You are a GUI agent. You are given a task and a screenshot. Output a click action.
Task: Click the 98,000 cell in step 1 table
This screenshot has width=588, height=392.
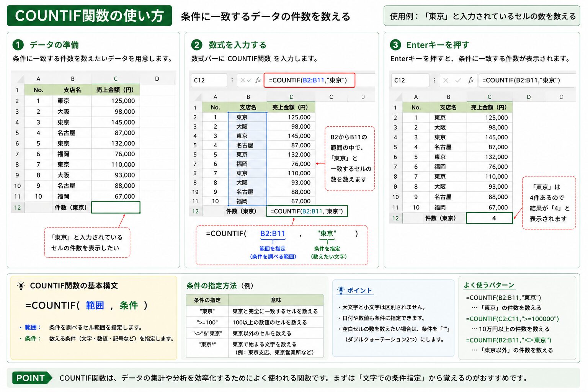coord(116,111)
